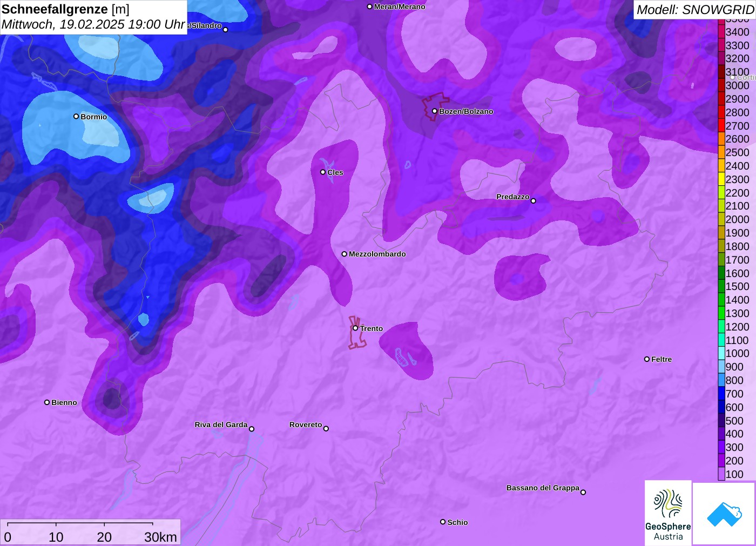756x546 pixels.
Task: Click the Schio town marker
Action: [443, 522]
